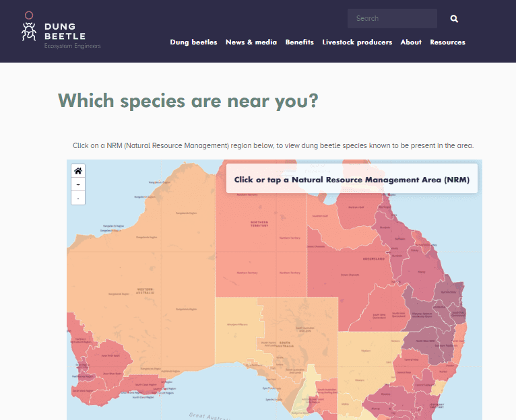Click the Natural Resource Management Area info box
The image size is (516, 420).
352,179
